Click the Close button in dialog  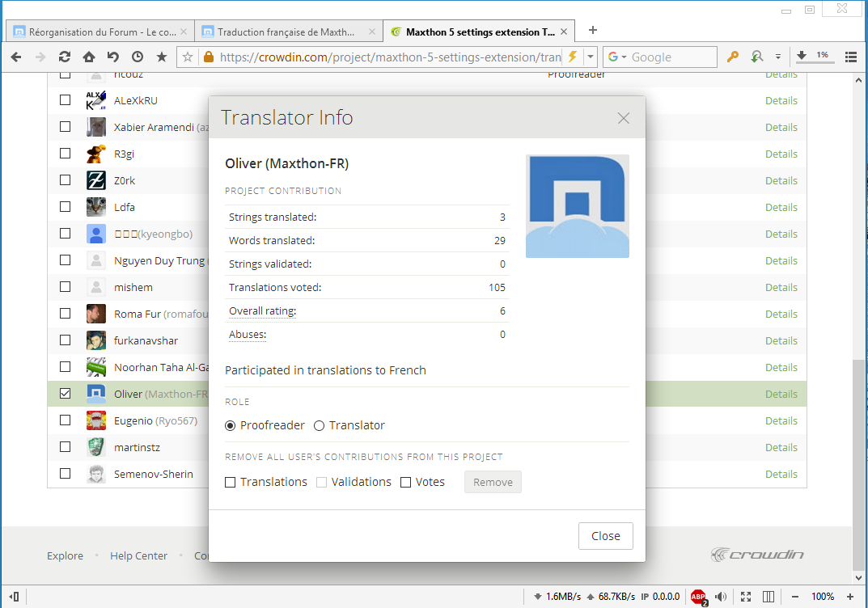pyautogui.click(x=606, y=536)
